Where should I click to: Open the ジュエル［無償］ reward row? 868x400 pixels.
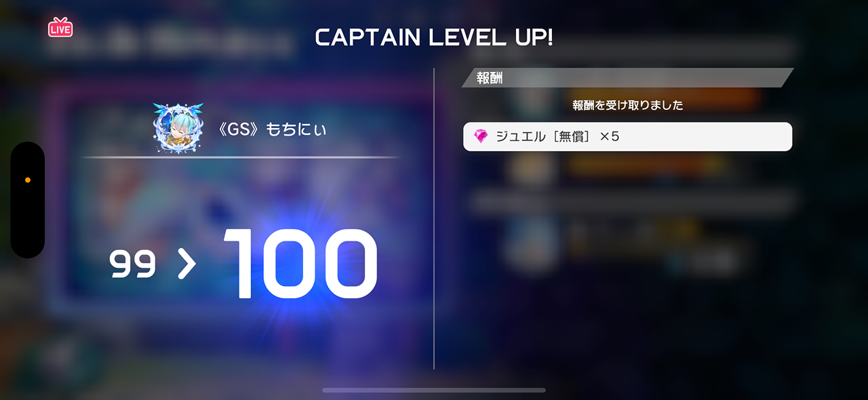(x=627, y=137)
